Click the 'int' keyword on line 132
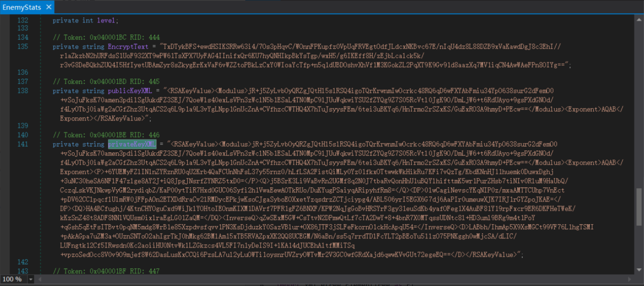The width and height of the screenshot is (644, 286). 87,20
